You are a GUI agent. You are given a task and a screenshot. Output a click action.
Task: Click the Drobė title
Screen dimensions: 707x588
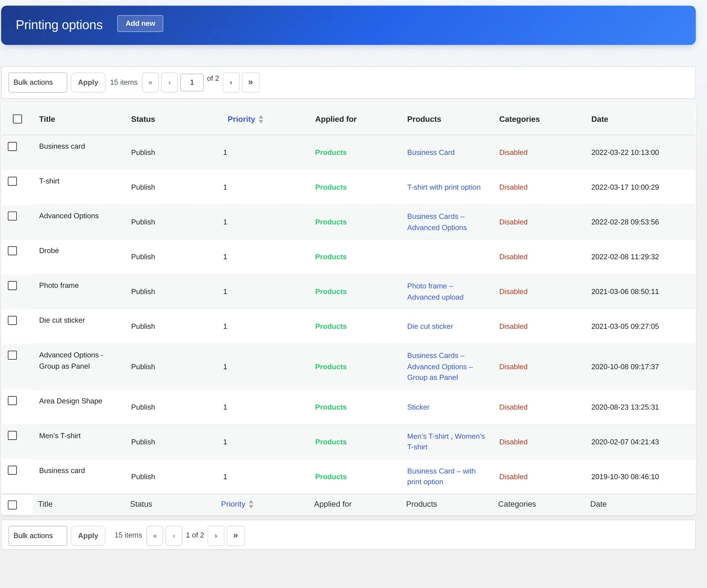49,250
